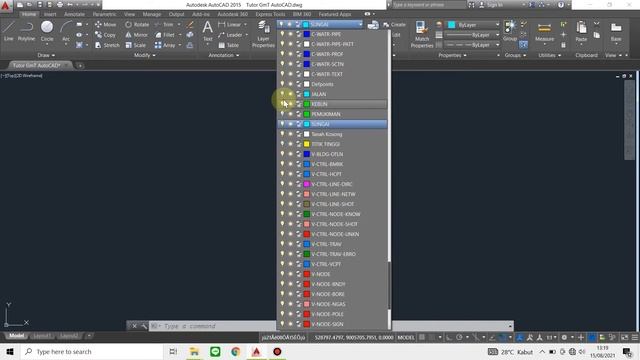Expand the Utilities panel
This screenshot has width=640, height=360.
pos(549,55)
